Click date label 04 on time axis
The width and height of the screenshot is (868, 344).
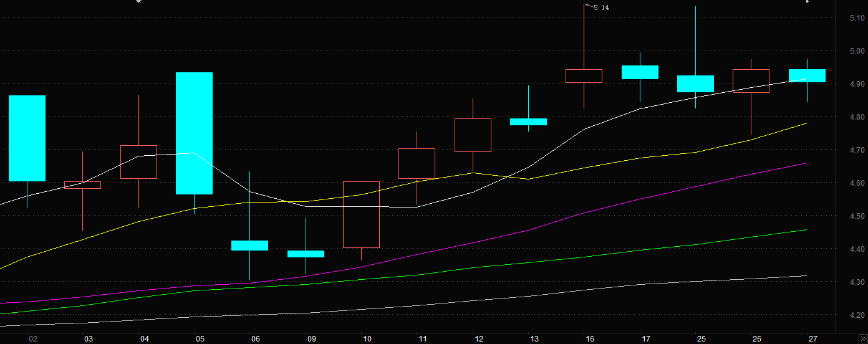tap(145, 339)
